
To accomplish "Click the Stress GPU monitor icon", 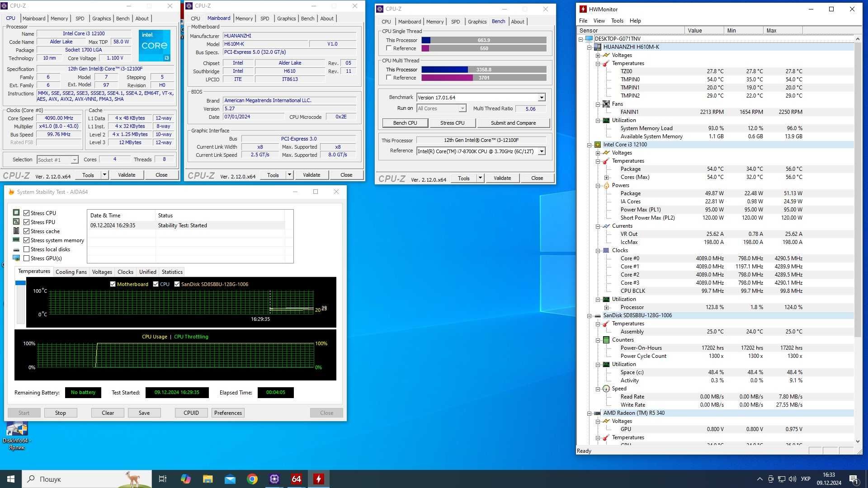I will [16, 258].
